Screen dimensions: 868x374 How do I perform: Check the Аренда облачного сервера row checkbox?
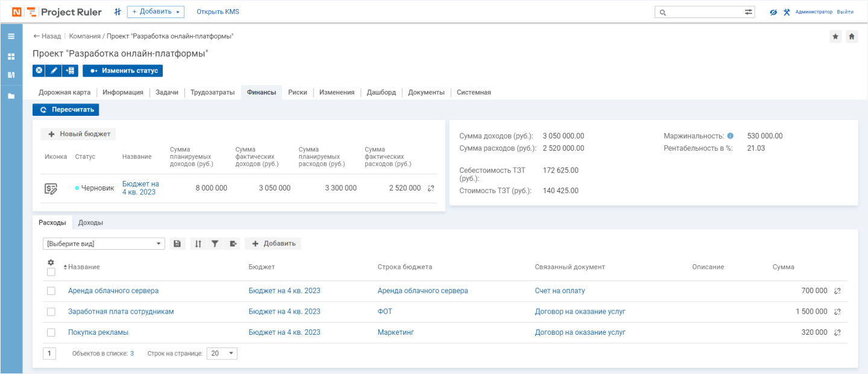[51, 291]
